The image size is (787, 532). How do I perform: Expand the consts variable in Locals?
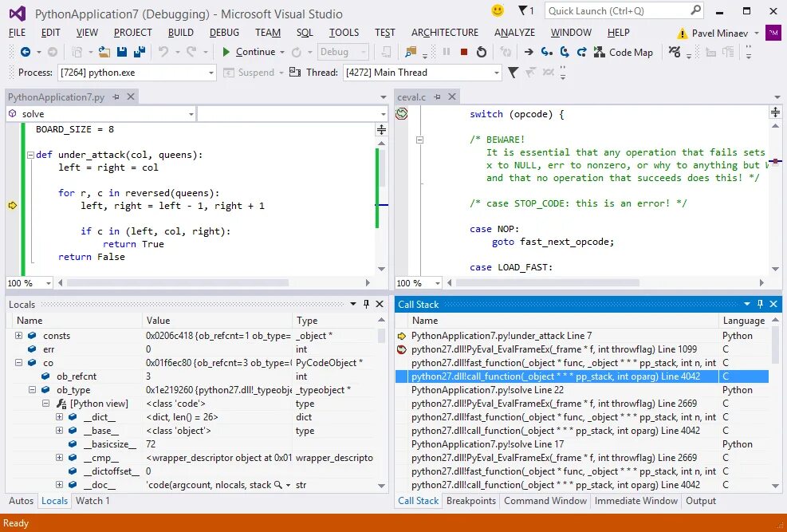(18, 335)
